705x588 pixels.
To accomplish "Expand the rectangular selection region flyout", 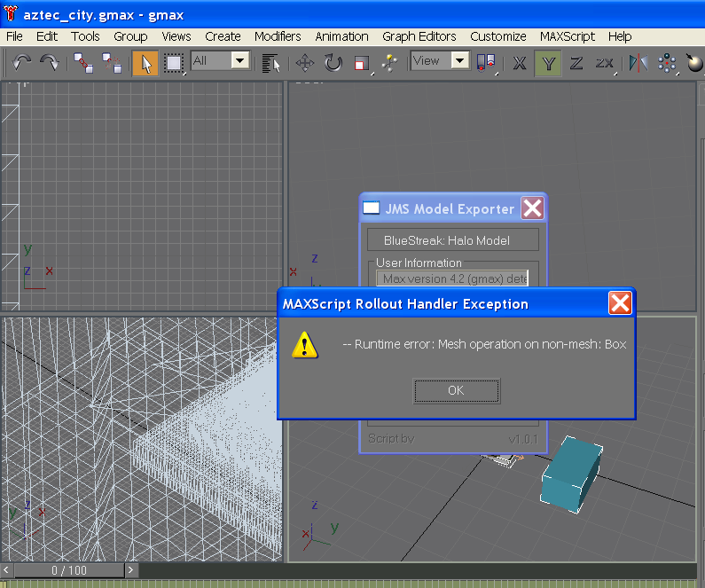I will click(x=174, y=62).
